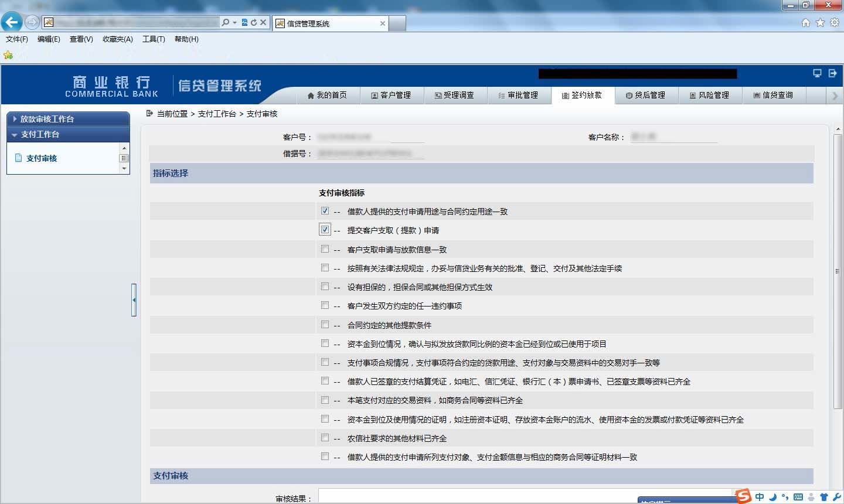The width and height of the screenshot is (844, 504).
Task: Open the address bar dropdown arrow
Action: click(234, 22)
